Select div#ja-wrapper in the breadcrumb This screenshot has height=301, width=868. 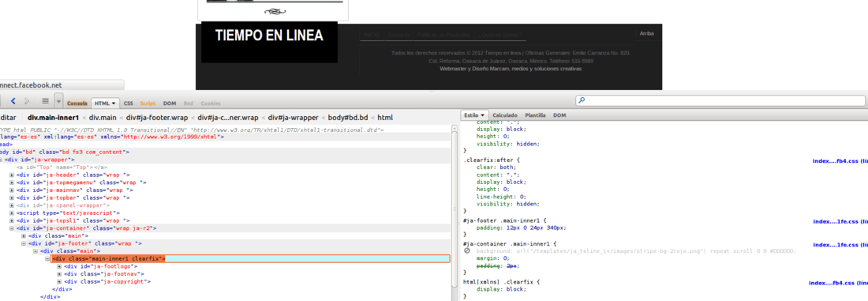click(x=294, y=118)
